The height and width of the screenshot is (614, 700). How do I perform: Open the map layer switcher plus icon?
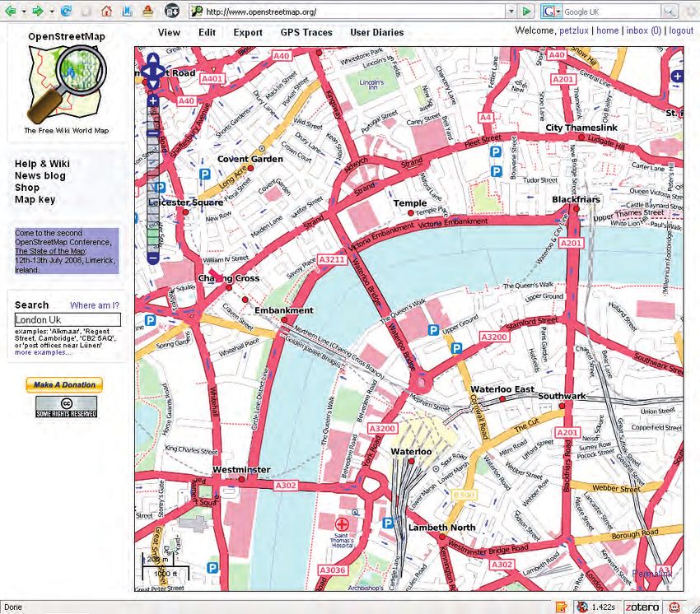(677, 77)
